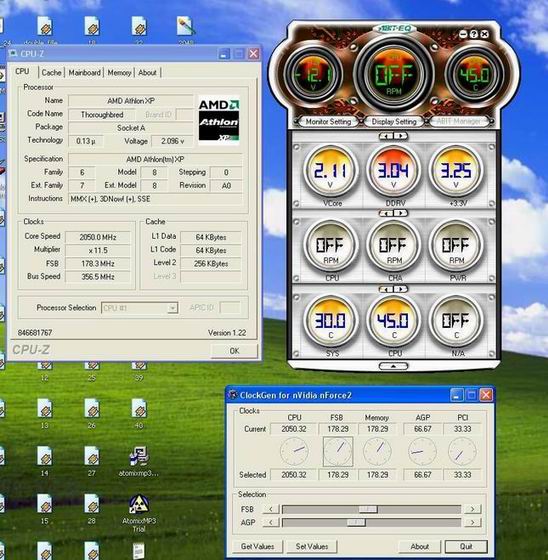Screen dimensions: 548x560
Task: Click the FSB slider thumb in ClockGen
Action: pos(368,509)
